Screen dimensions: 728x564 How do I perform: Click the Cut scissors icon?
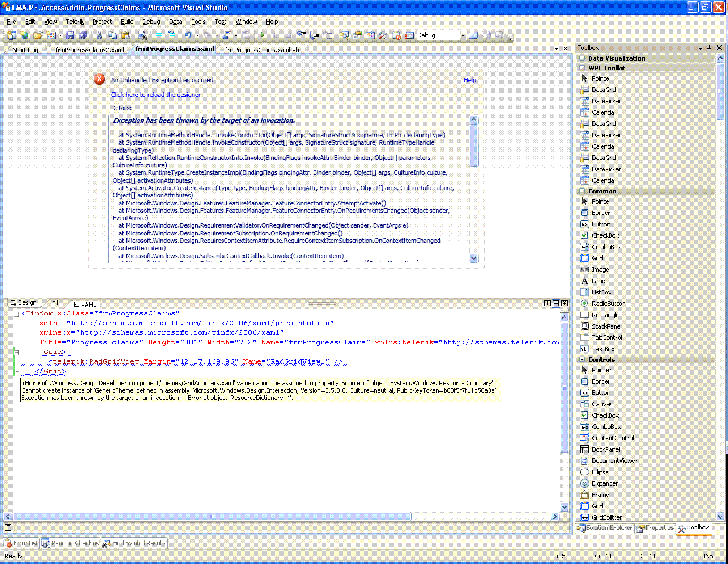click(99, 35)
